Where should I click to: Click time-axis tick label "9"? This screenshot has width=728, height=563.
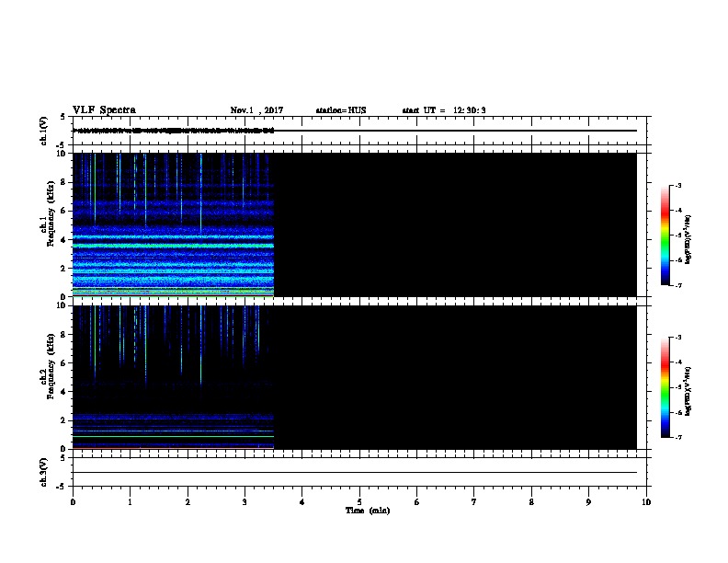[588, 502]
